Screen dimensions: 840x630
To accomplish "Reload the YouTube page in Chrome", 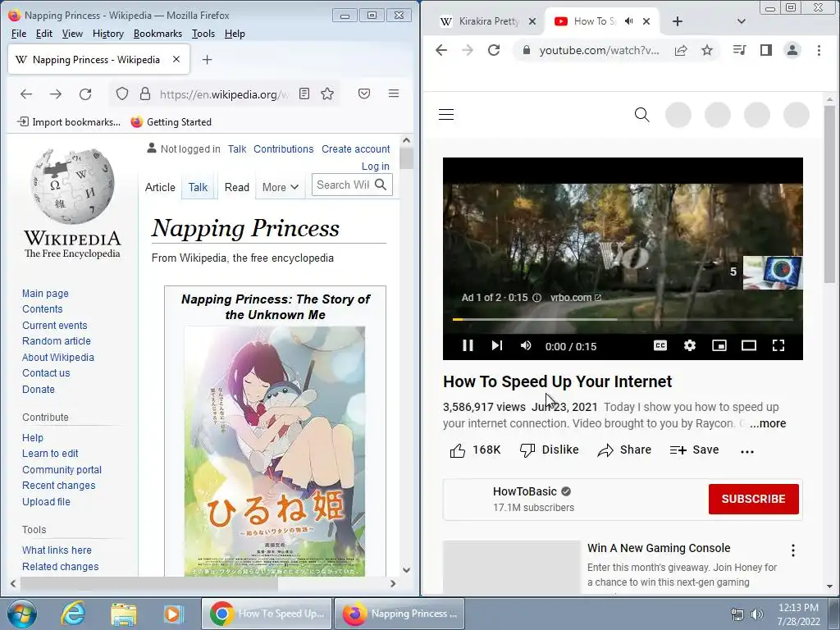I will click(493, 50).
